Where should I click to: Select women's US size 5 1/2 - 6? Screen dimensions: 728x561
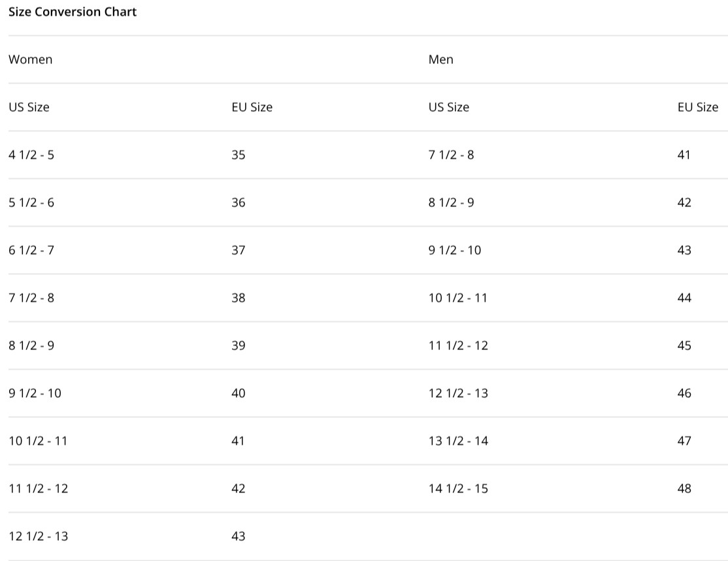(x=31, y=202)
